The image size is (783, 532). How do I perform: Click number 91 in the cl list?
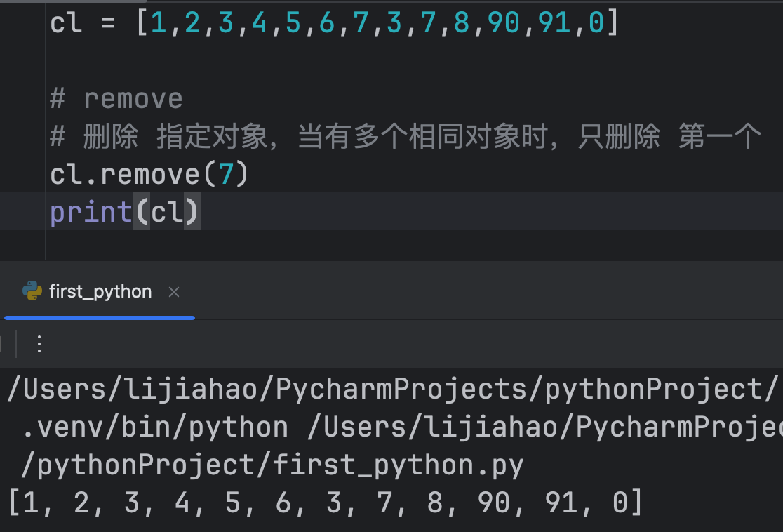click(x=554, y=23)
